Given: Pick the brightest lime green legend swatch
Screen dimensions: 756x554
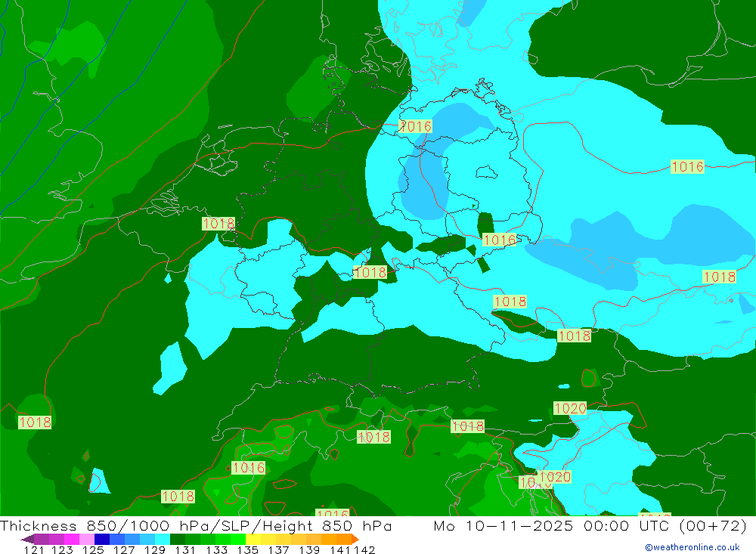Looking at the screenshot, I should tap(238, 539).
